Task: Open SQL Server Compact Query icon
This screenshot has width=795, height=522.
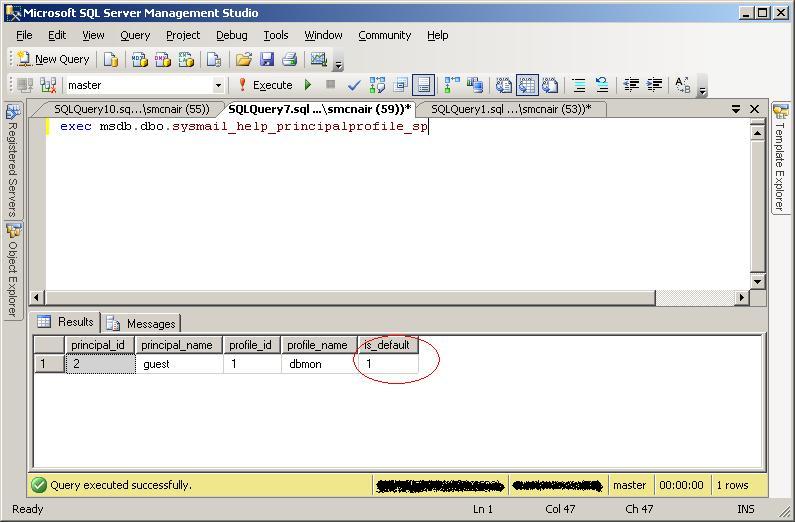Action: click(213, 60)
